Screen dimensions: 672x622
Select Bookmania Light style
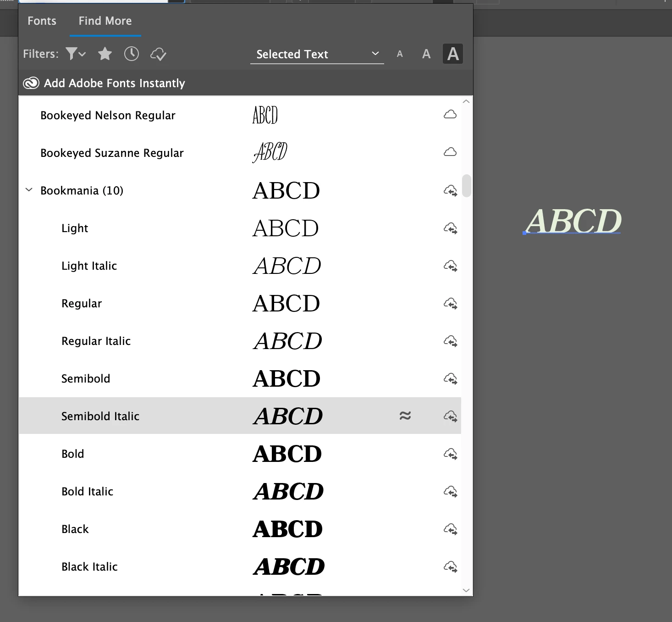(240, 228)
